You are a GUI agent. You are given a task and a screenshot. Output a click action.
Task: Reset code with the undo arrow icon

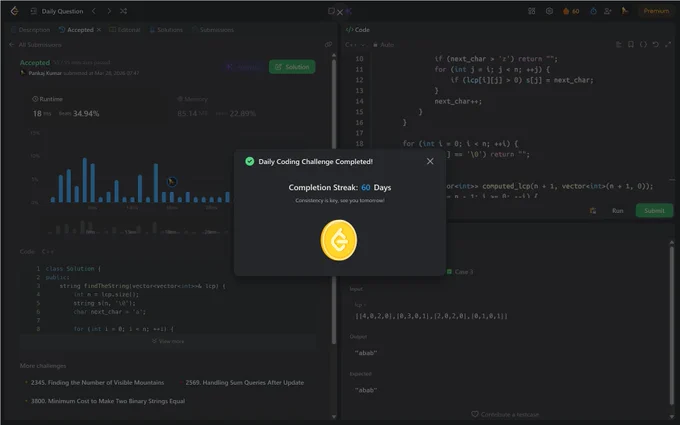(x=656, y=45)
